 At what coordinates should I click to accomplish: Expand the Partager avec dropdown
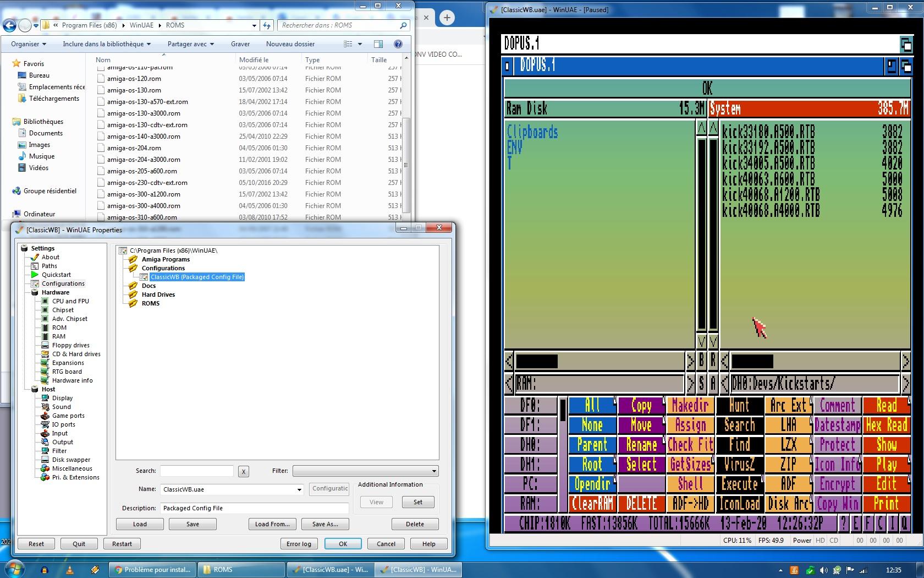click(x=191, y=44)
